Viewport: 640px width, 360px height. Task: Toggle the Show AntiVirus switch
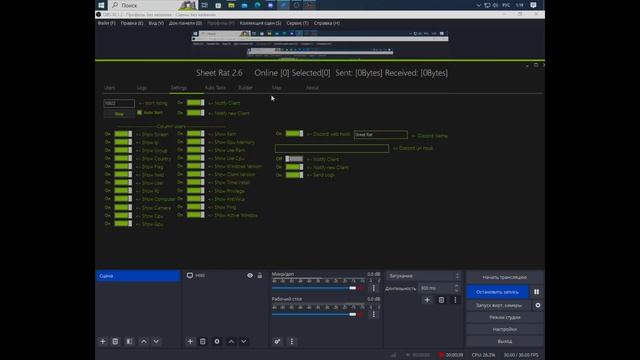(196, 199)
